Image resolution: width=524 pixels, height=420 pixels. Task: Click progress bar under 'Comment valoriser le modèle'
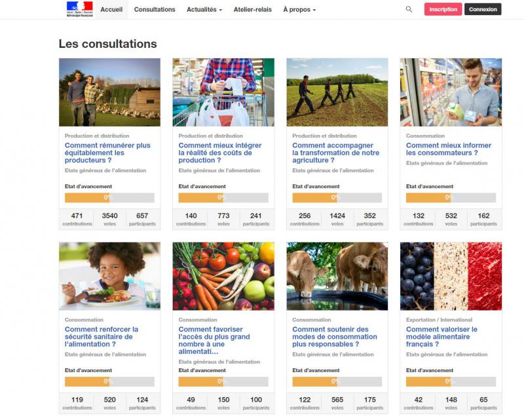451,381
